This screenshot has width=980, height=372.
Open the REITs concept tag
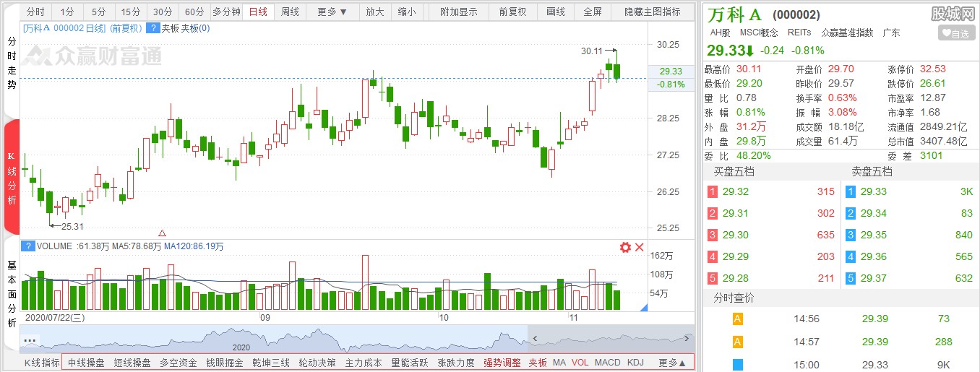click(x=799, y=33)
